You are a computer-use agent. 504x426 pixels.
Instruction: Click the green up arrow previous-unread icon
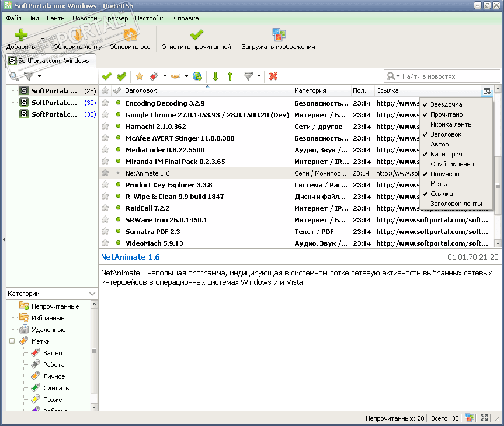(230, 76)
